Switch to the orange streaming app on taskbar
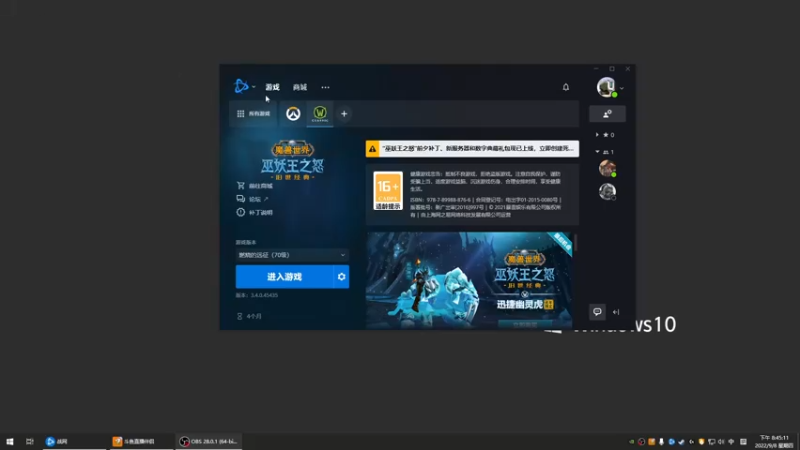800x450 pixels. (141, 441)
